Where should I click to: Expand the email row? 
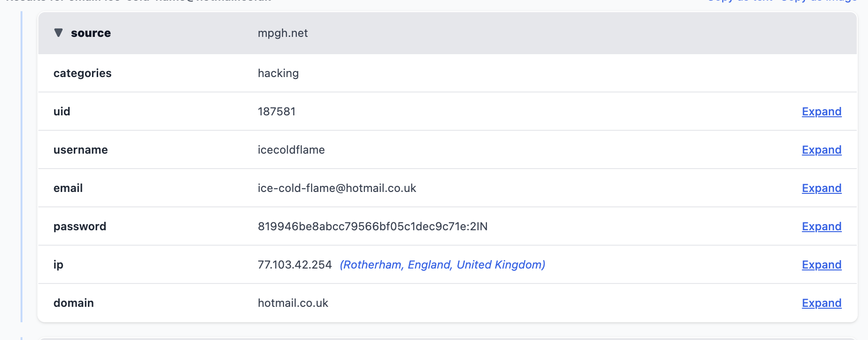coord(821,188)
